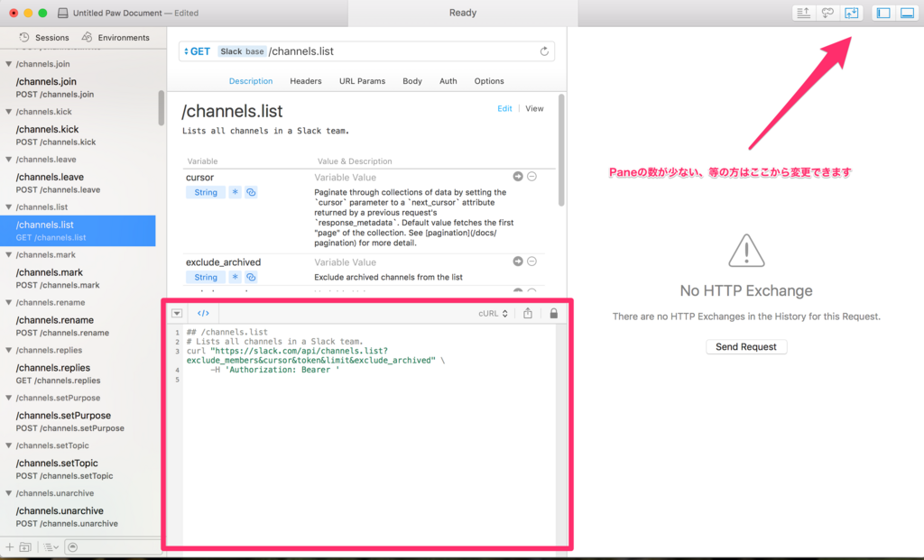Collapse the /channels.replies group
Image resolution: width=924 pixels, height=560 pixels.
(x=8, y=350)
